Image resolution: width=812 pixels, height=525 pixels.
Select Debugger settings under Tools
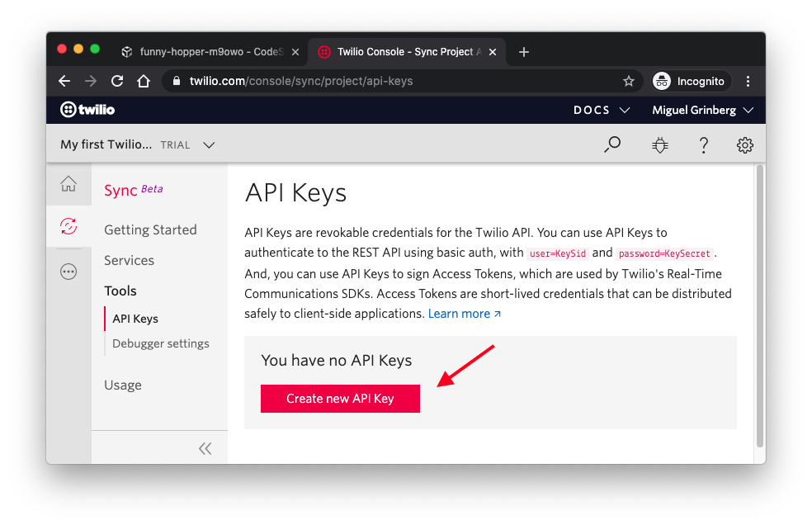(161, 343)
